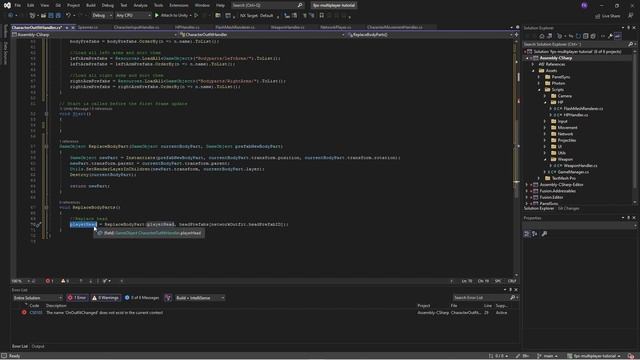Image resolution: width=640 pixels, height=360 pixels.
Task: Click the user account avatar icon
Action: 584,5
